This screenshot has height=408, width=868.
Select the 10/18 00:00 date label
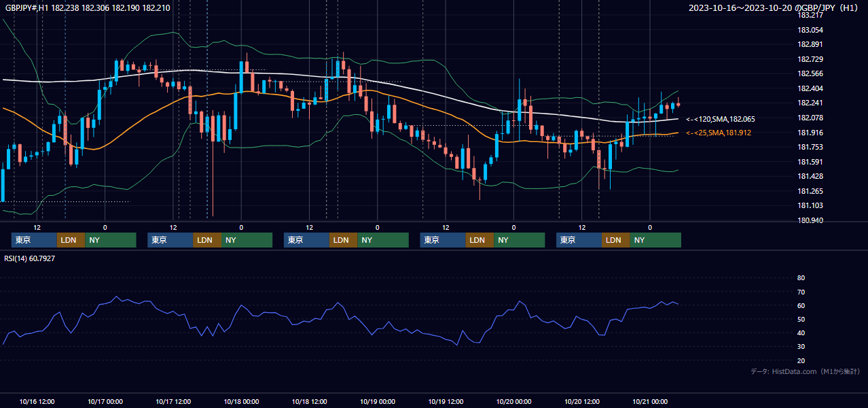point(242,401)
